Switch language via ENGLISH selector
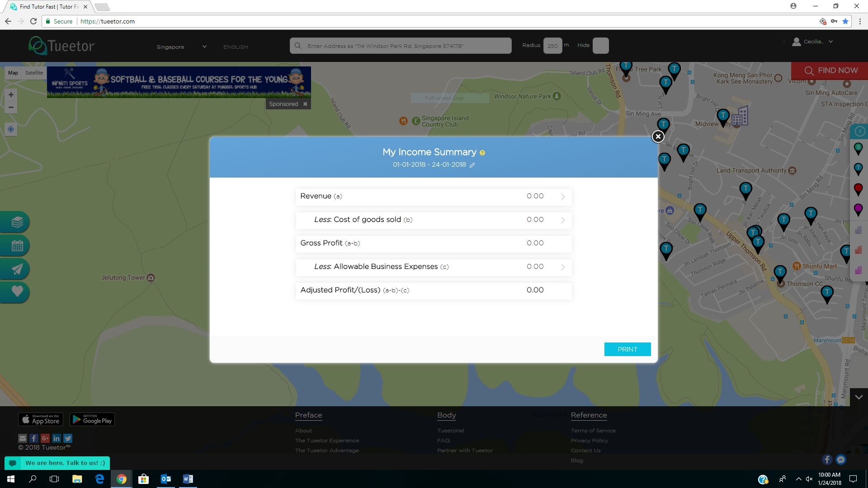The width and height of the screenshot is (868, 488). [x=236, y=47]
